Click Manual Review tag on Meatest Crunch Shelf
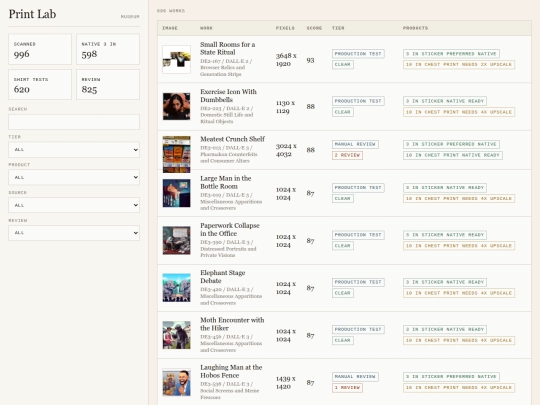 click(355, 144)
